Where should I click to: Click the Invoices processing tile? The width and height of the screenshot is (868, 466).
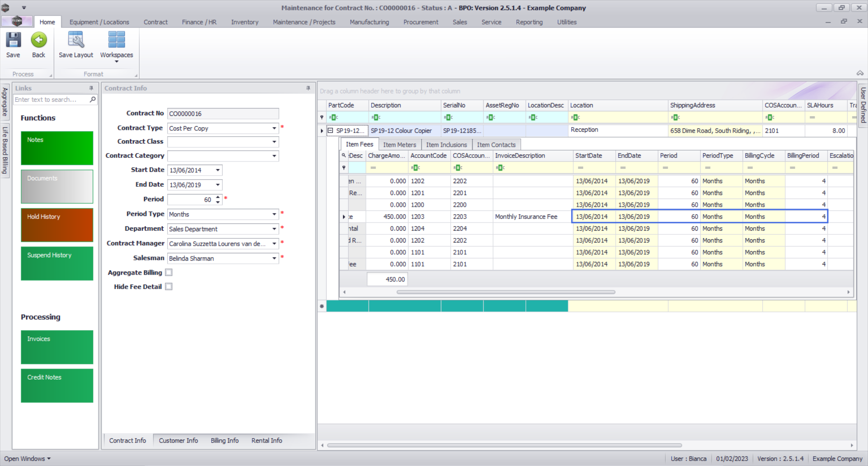point(57,347)
